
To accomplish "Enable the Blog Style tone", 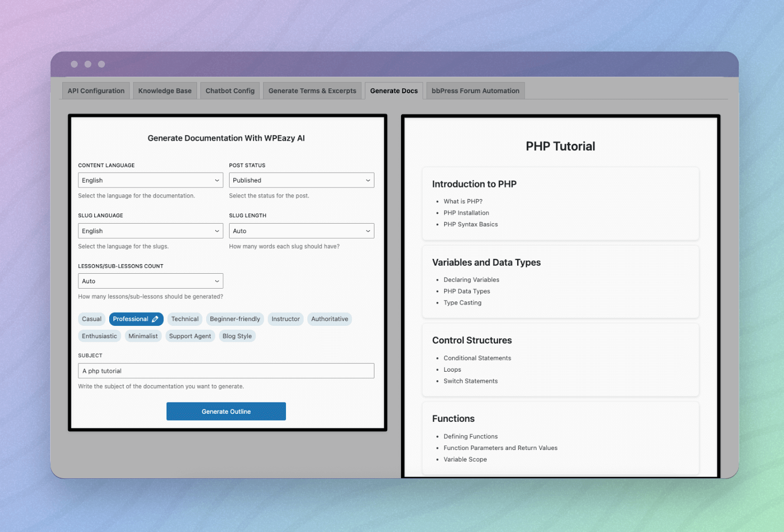I will [237, 335].
